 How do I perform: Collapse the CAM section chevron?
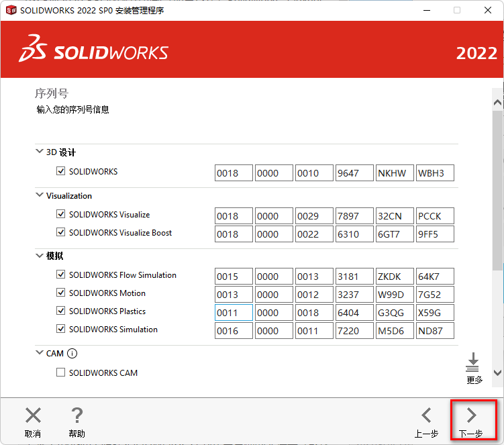[39, 353]
